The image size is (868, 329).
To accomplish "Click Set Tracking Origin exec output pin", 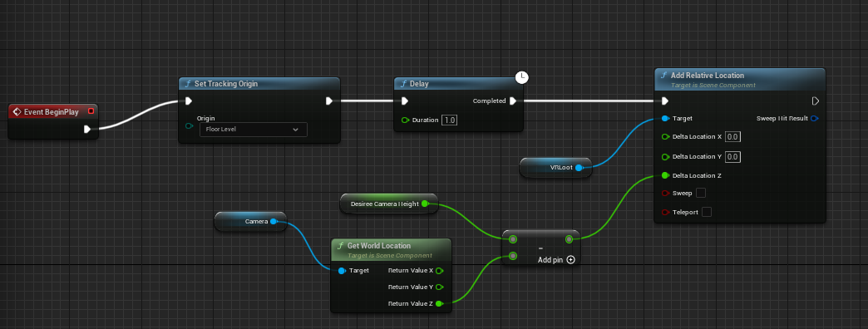I will pyautogui.click(x=329, y=101).
